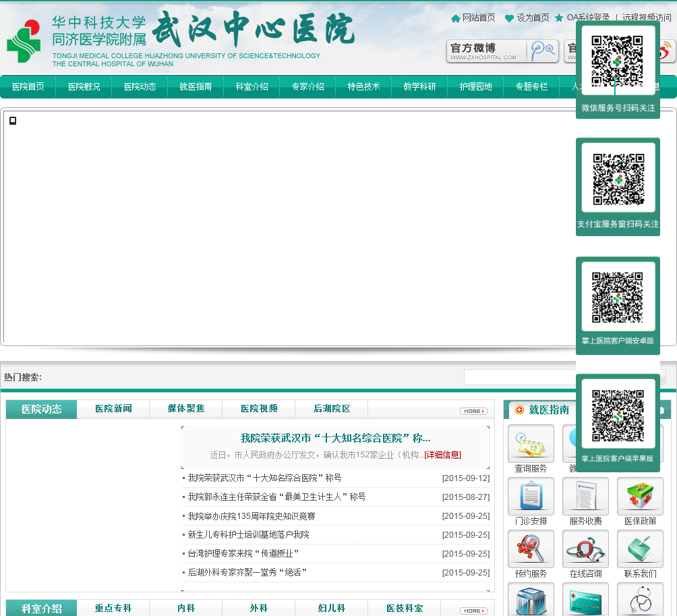
Task: Open the 专家介绍 navigation menu
Action: point(308,87)
